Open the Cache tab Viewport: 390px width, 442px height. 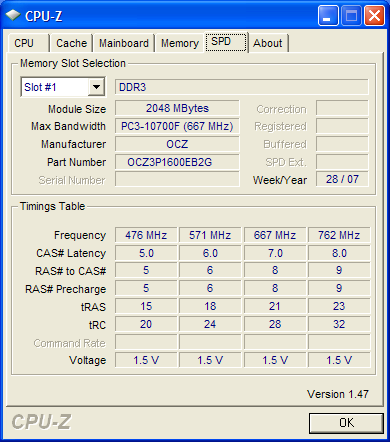pos(71,43)
